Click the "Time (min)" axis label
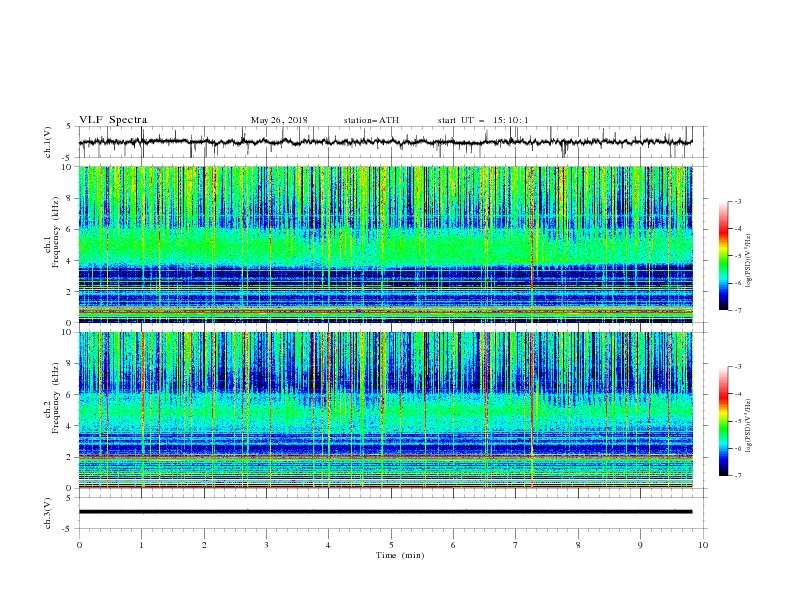Image resolution: width=792 pixels, height=612 pixels. click(x=400, y=555)
